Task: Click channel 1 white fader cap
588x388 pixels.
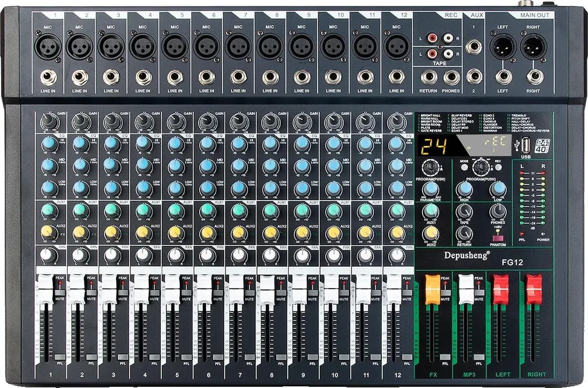Action: coord(46,289)
